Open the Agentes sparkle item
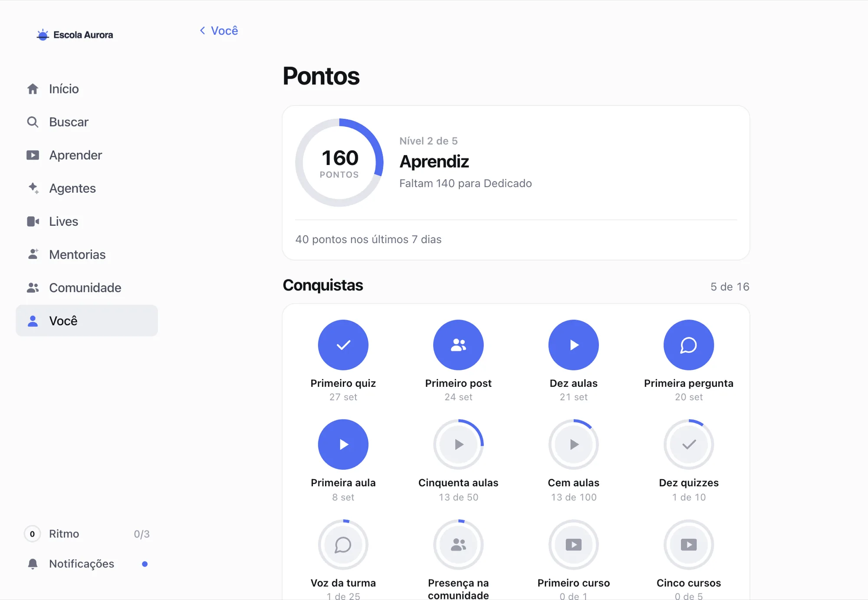 click(87, 188)
